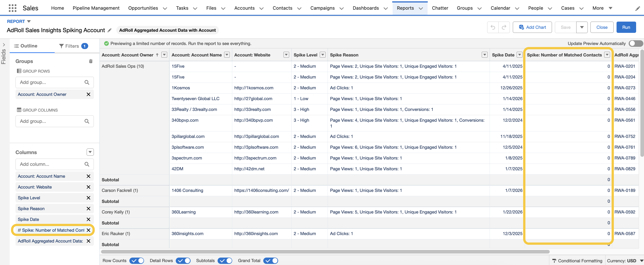The image size is (644, 265).
Task: Open Conditional Formatting
Action: pyautogui.click(x=577, y=261)
